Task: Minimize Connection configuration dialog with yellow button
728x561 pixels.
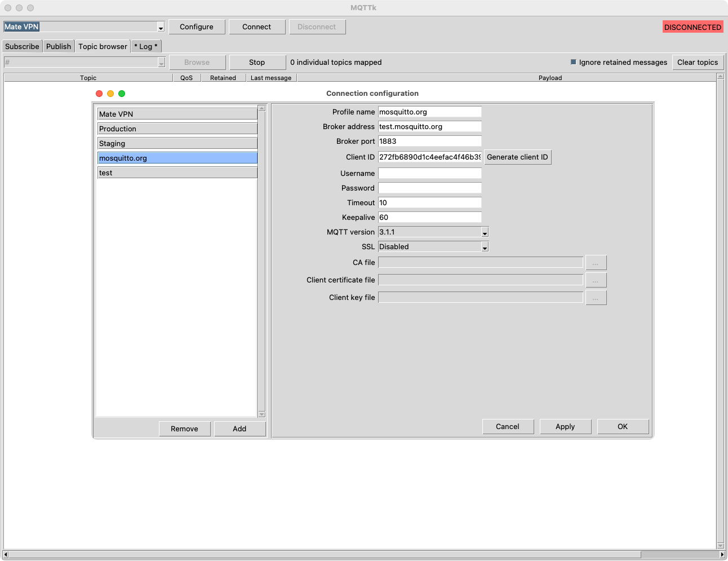Action: [x=110, y=94]
